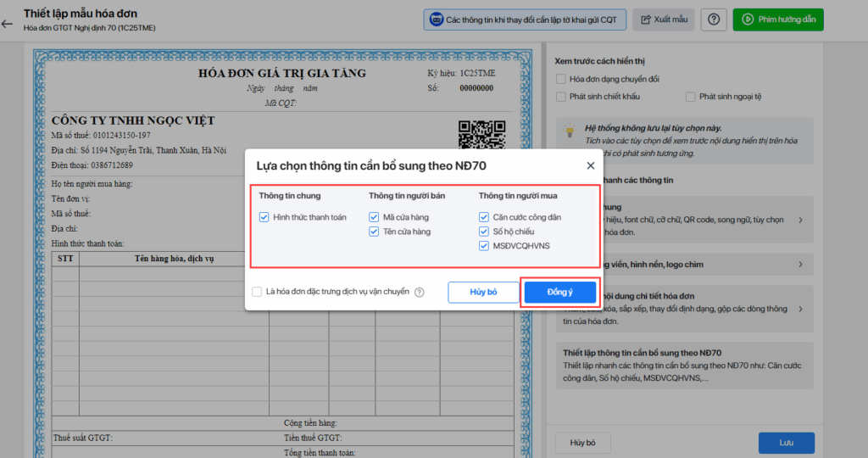Uncheck Mã cửa hàng
868x458 pixels.
374,217
